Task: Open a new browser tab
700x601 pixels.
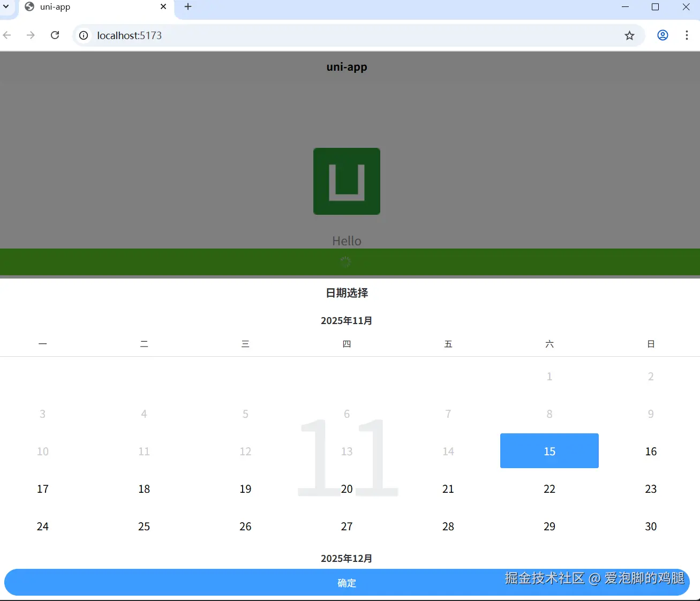Action: (188, 7)
